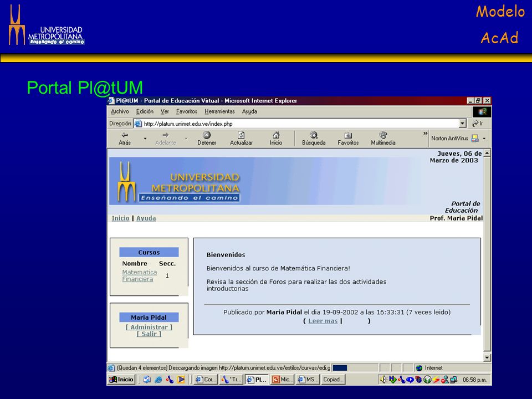Image resolution: width=532 pixels, height=399 pixels.
Task: Click the Internet zone globe icon
Action: tap(419, 368)
